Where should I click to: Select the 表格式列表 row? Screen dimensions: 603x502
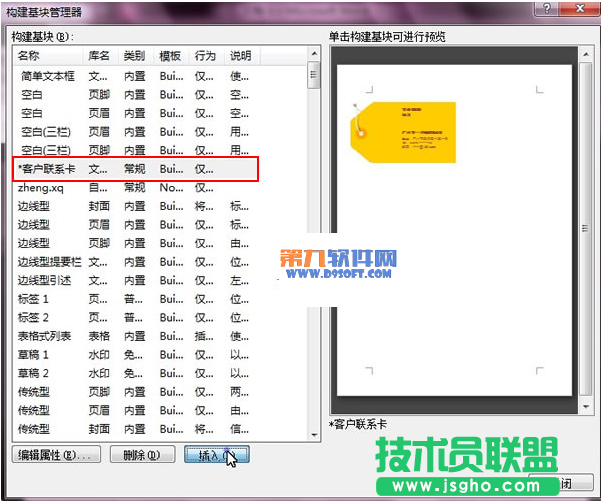[135, 336]
